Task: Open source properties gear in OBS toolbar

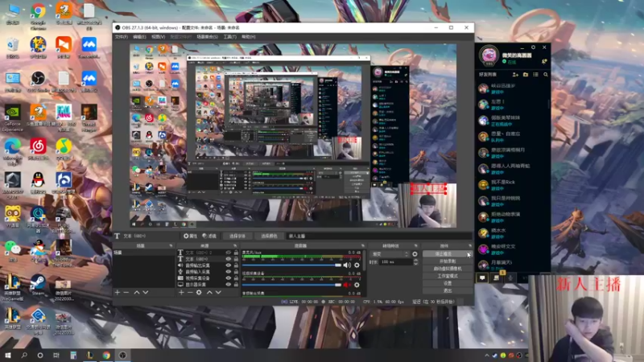Action: (190, 236)
